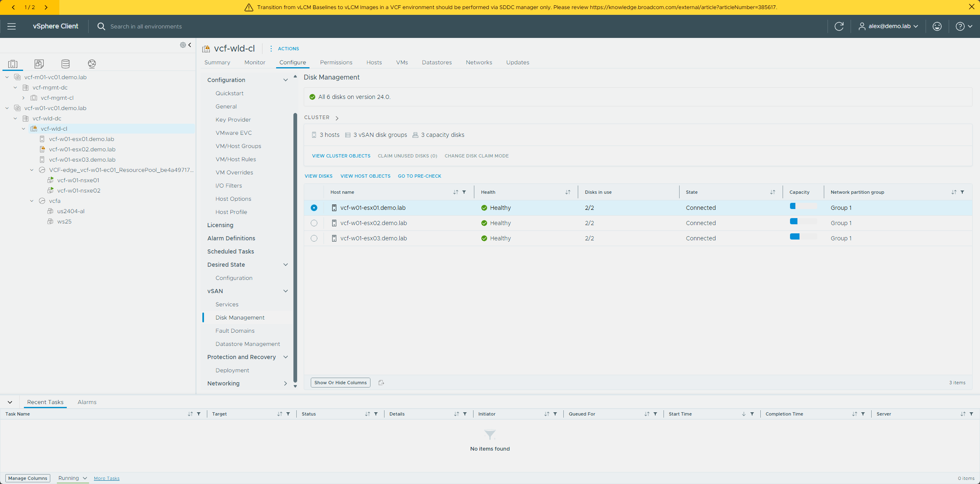Click capacity bar for vcf-w01-esx03.demo.lab
This screenshot has width=980, height=484.
[x=803, y=237]
